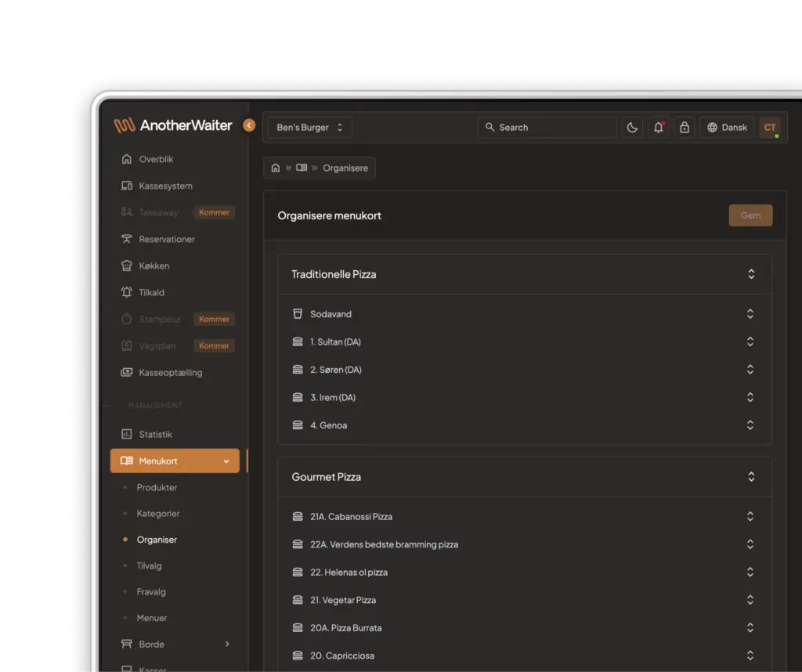Click the reorder arrows on Gourmet Pizza
The width and height of the screenshot is (802, 672).
tap(751, 477)
